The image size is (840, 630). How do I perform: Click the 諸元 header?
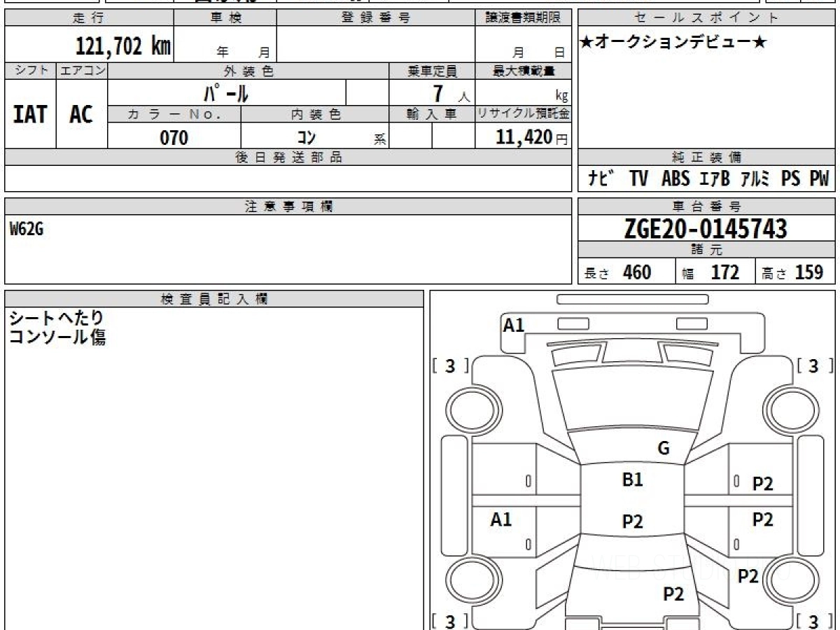coord(706,250)
